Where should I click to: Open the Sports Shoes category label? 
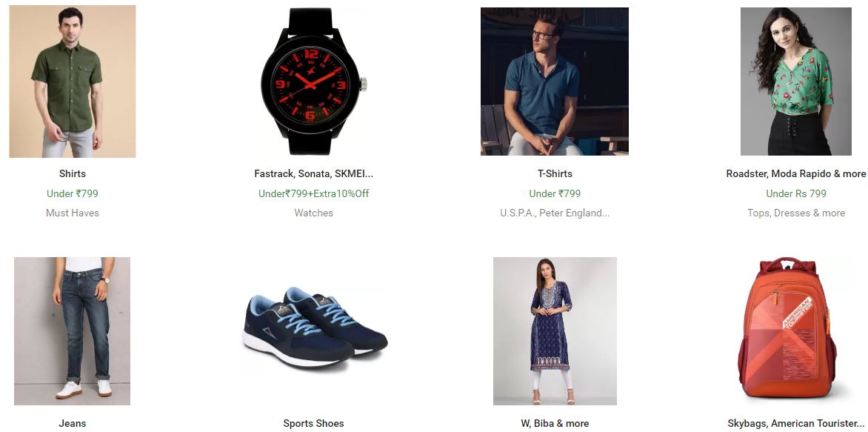pos(314,424)
